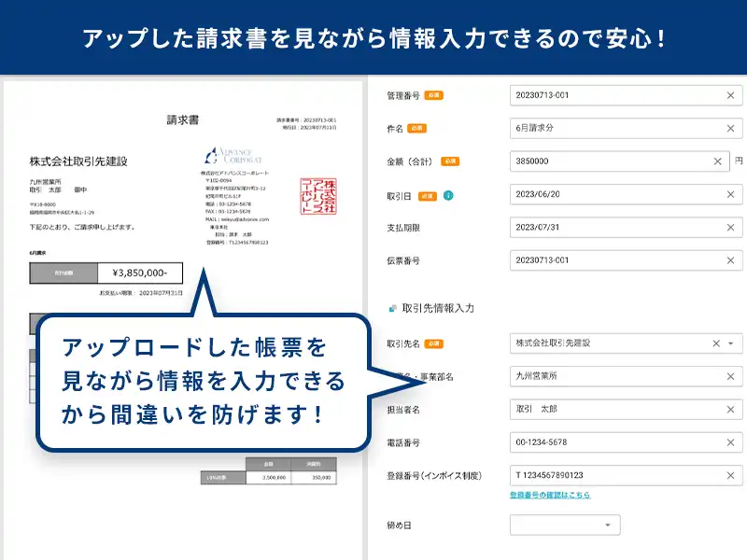Clear the 金額（合計） amount with X icon

(x=718, y=161)
